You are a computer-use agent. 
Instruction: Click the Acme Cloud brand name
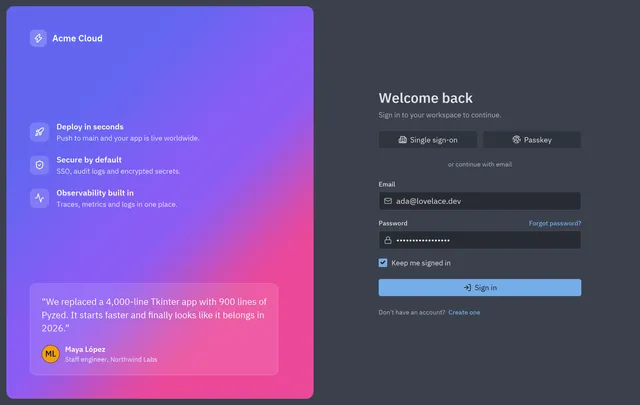point(77,38)
